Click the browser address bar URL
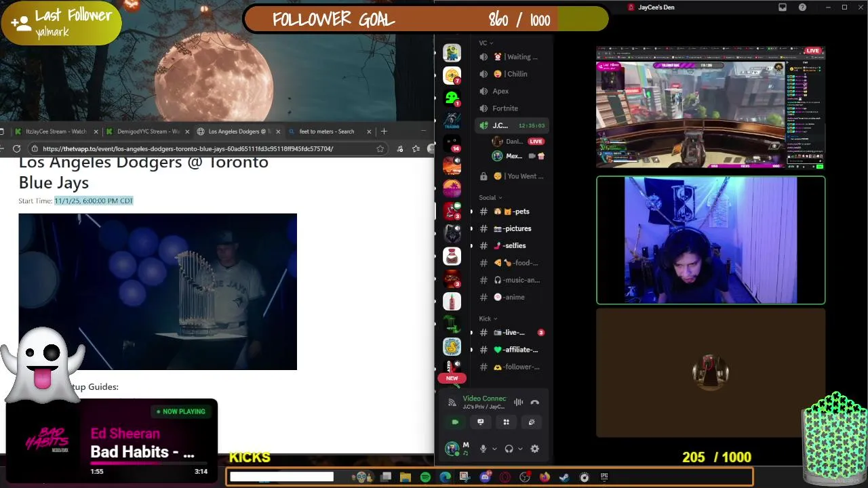The width and height of the screenshot is (868, 488). [x=188, y=148]
